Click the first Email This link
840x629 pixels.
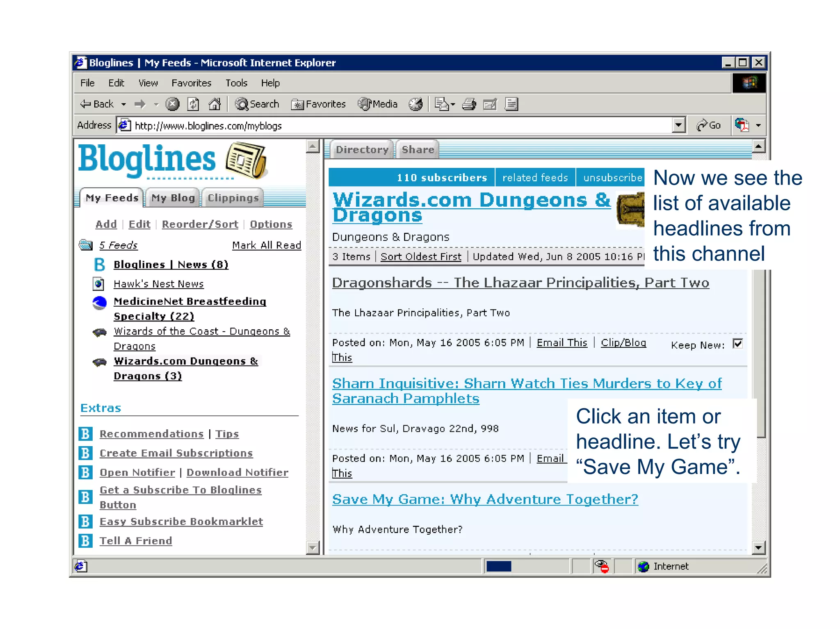point(562,343)
